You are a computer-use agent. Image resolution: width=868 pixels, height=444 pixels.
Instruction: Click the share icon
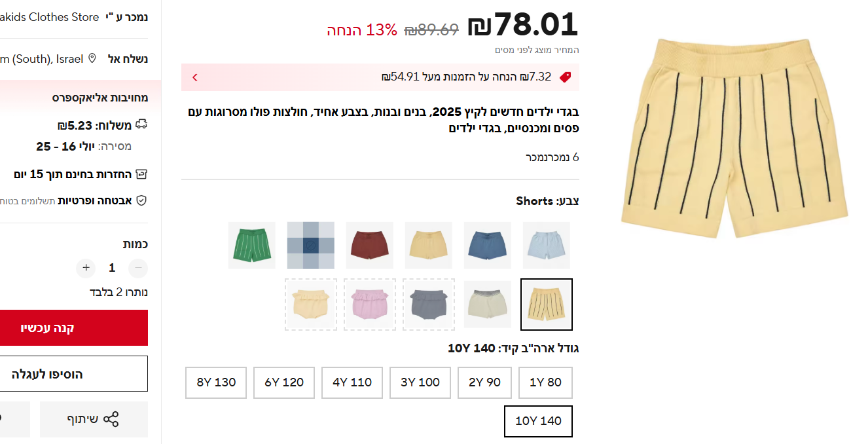pyautogui.click(x=111, y=419)
